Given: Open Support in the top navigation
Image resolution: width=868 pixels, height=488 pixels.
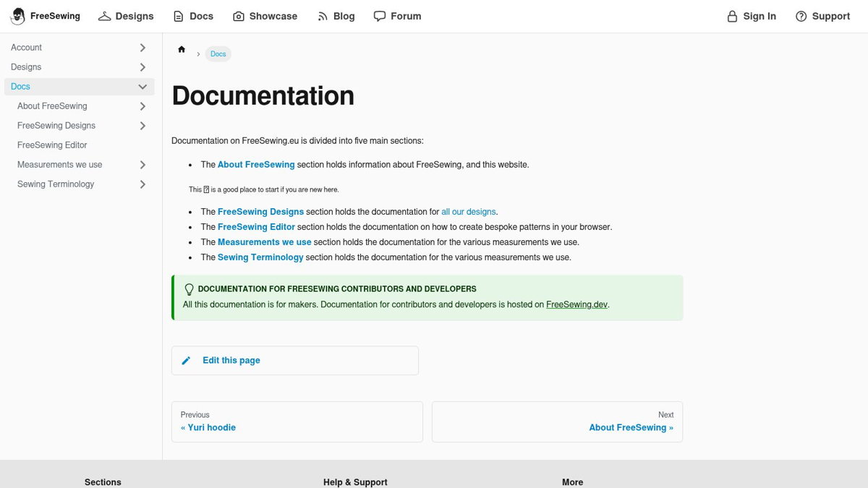Looking at the screenshot, I should point(831,16).
